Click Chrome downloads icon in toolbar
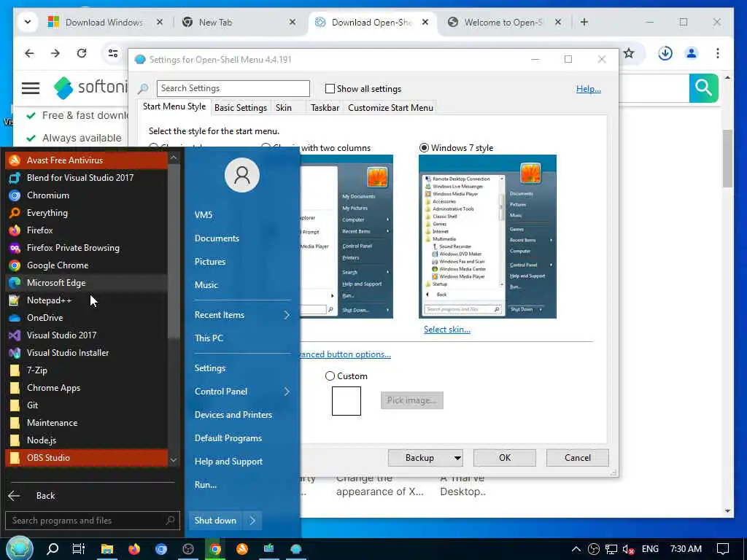This screenshot has width=747, height=560. (x=665, y=52)
